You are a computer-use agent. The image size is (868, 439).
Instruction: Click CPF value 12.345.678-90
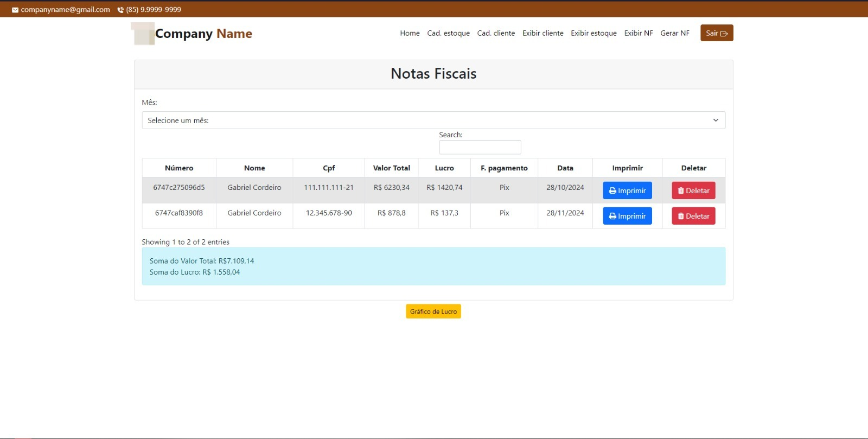(x=329, y=213)
